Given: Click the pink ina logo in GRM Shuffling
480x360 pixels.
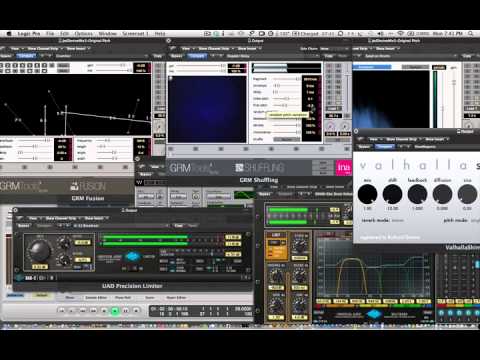Looking at the screenshot, I should point(343,168).
